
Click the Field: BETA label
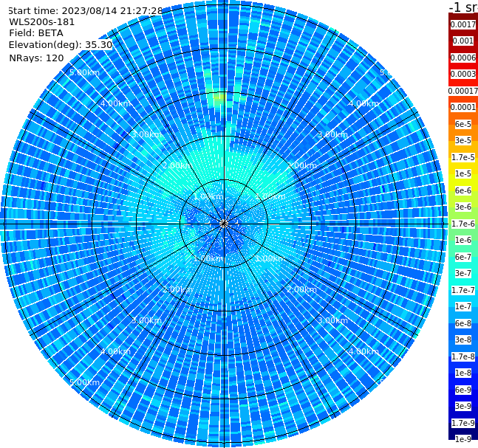point(36,33)
